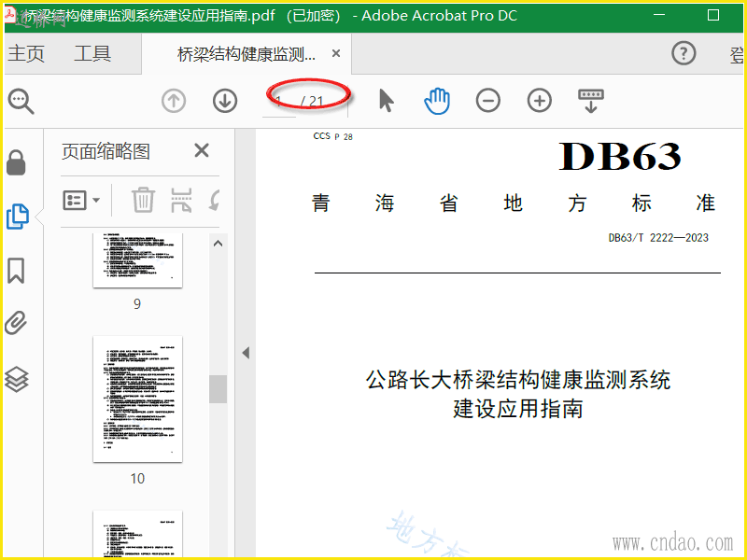Click the title 公路长大桥梁结构健康监测系统
The width and height of the screenshot is (747, 560).
tap(518, 380)
